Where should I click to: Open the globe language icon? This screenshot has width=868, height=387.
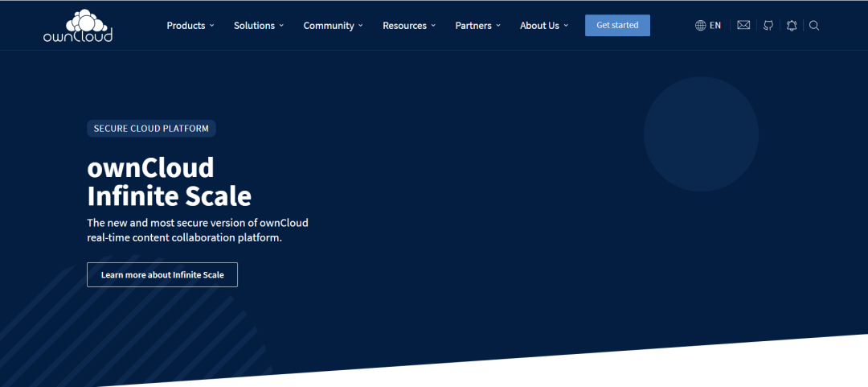tap(700, 26)
